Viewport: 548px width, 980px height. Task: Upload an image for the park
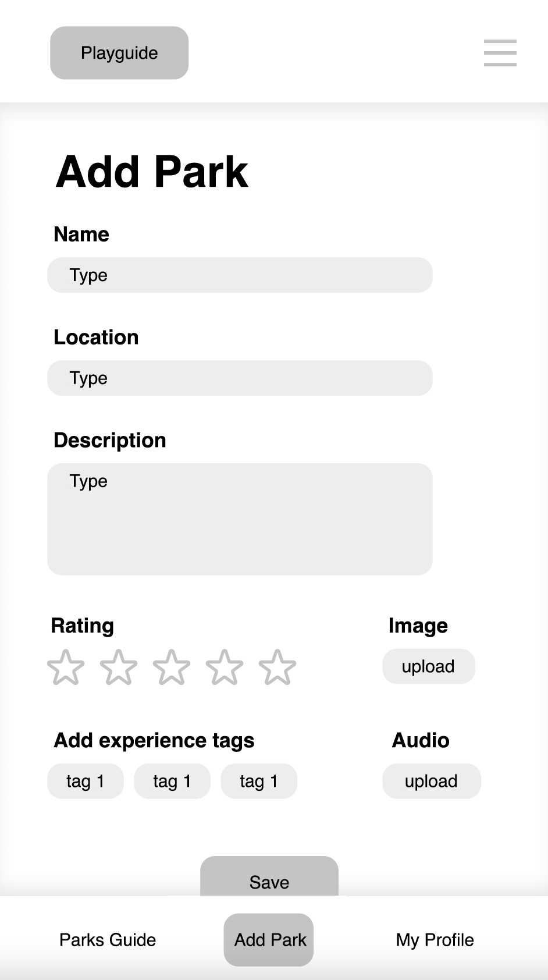[428, 666]
